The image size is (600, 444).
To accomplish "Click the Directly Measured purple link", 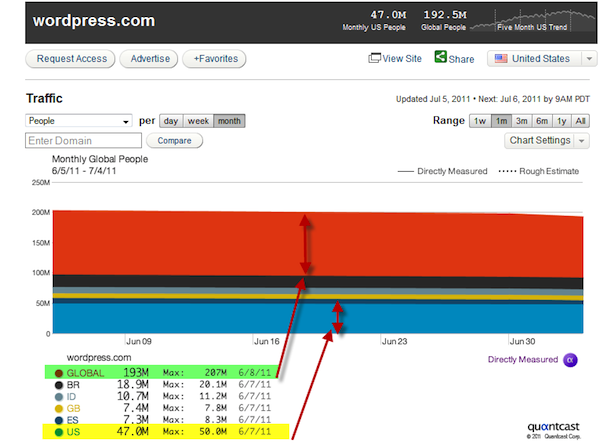I will (x=523, y=359).
